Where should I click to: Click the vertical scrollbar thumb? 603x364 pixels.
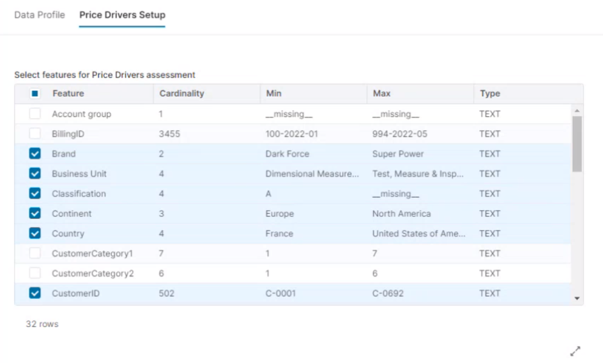577,144
